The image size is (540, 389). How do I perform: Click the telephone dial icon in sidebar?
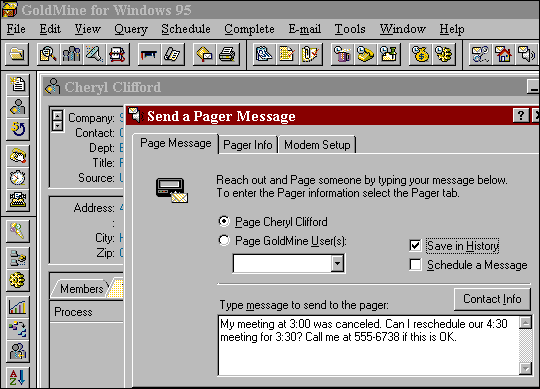18,156
